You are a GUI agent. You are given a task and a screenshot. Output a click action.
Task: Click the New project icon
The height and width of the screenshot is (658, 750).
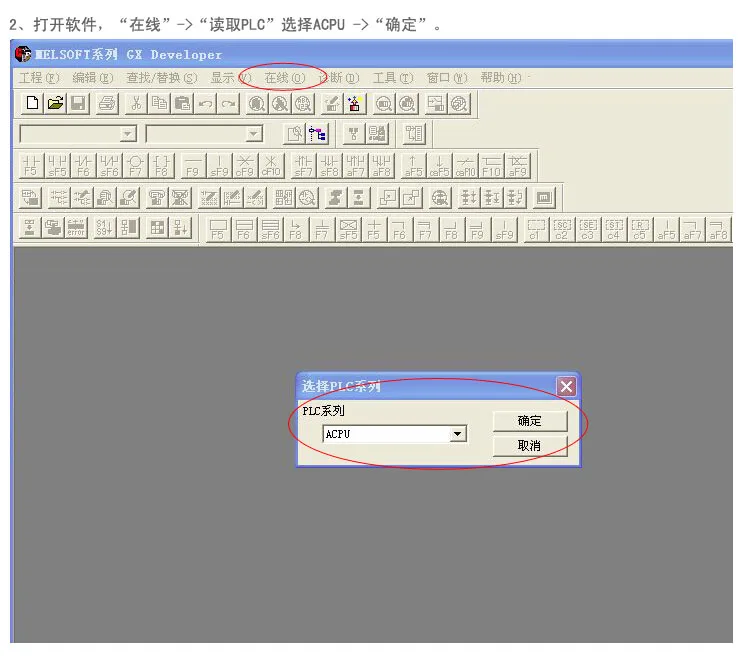click(32, 103)
